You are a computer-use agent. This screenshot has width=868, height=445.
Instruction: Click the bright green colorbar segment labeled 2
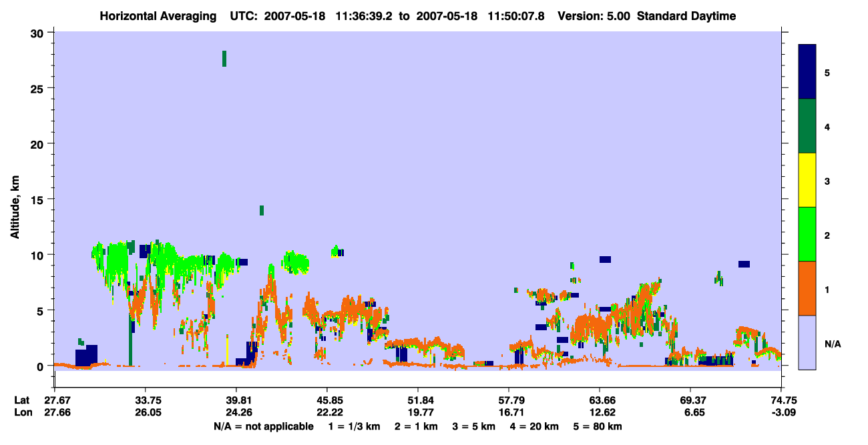pyautogui.click(x=807, y=234)
